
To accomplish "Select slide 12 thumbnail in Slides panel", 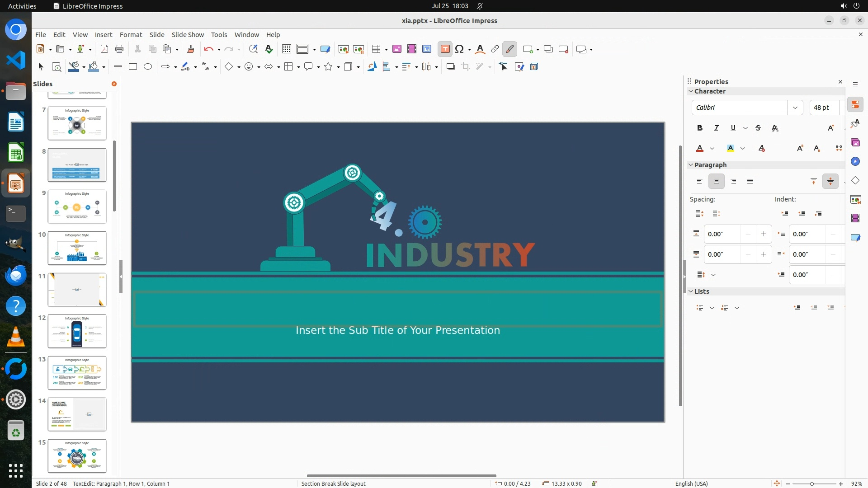I will 77,331.
